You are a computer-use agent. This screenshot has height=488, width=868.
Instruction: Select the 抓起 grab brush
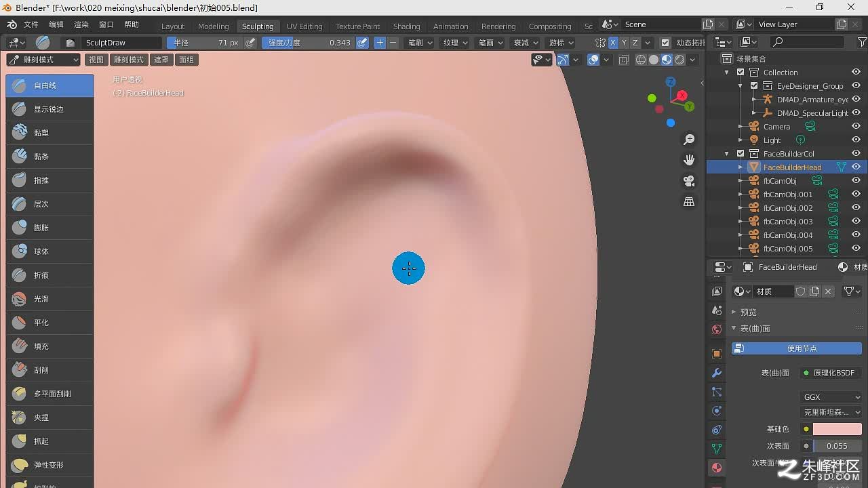[x=50, y=441]
